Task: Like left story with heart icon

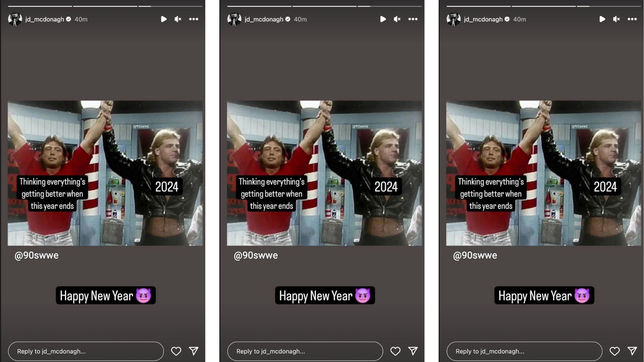Action: 176,351
